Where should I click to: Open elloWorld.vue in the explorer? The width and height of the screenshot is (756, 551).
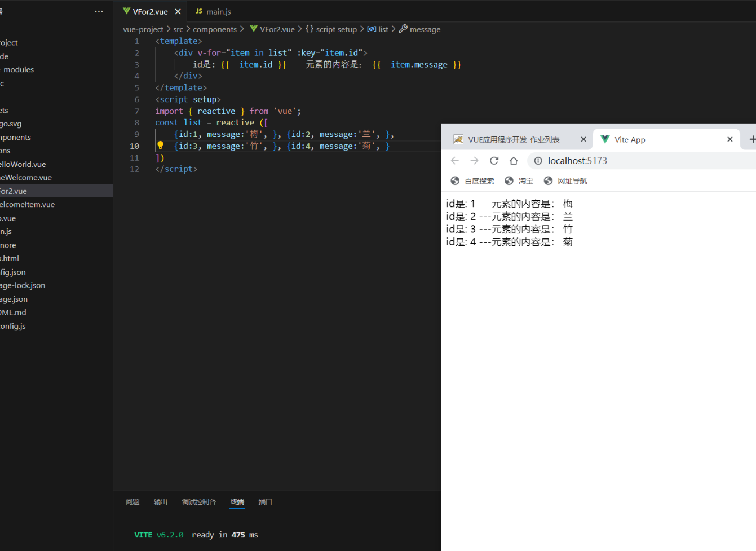[x=23, y=164]
